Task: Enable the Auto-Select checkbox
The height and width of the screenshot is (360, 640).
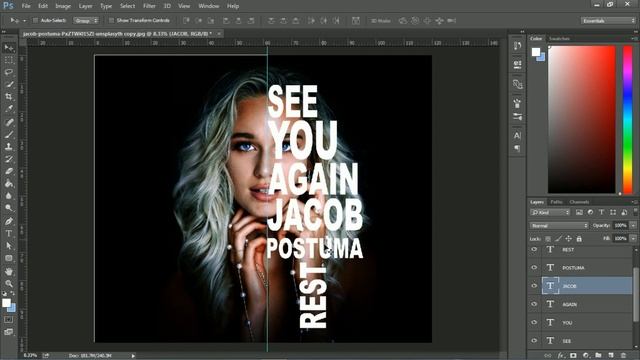Action: tap(36, 20)
